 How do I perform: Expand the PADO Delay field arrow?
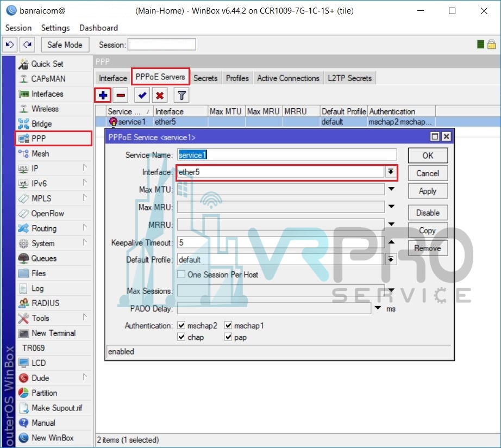pyautogui.click(x=378, y=308)
